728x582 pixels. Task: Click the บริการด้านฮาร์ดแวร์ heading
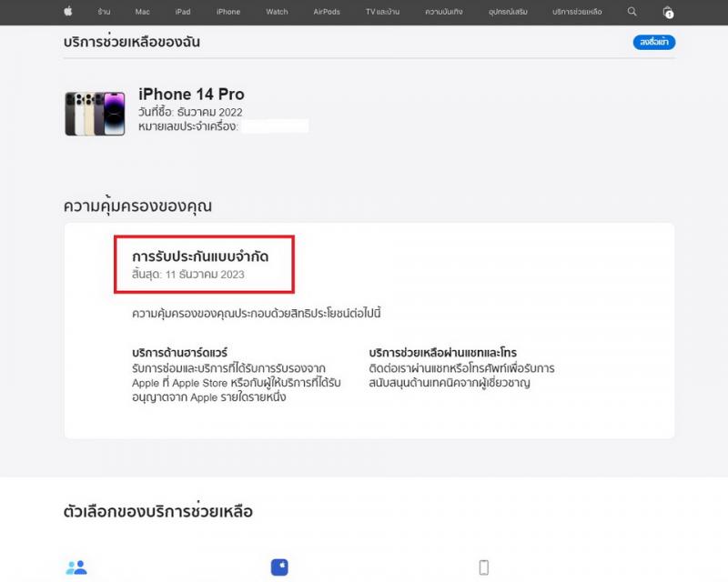(179, 352)
